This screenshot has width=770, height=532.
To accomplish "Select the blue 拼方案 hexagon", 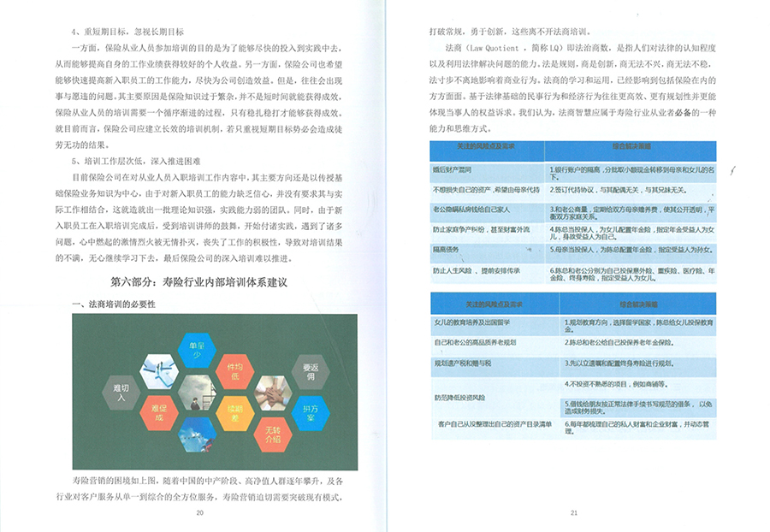I will (311, 413).
